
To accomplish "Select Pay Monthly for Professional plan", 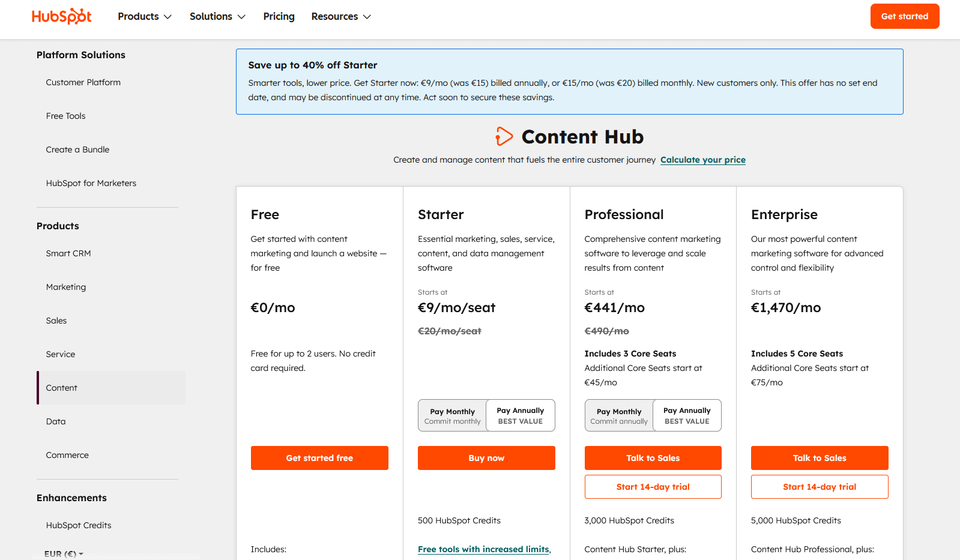I will [619, 415].
